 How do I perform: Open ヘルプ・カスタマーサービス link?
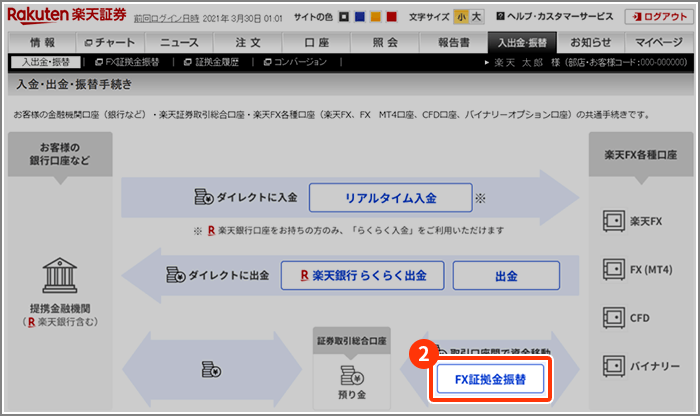pyautogui.click(x=555, y=17)
